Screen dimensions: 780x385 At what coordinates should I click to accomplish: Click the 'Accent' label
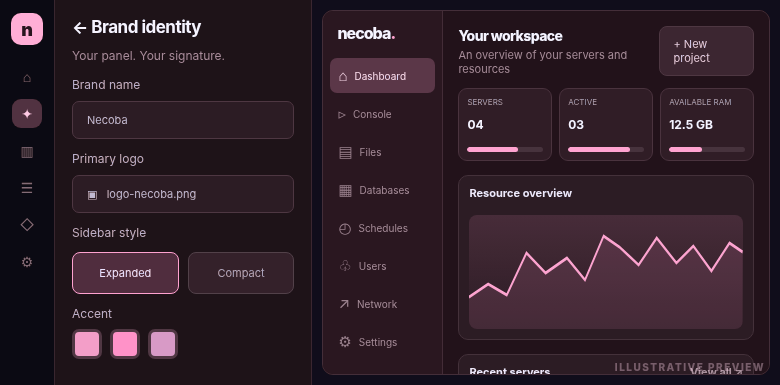(92, 314)
